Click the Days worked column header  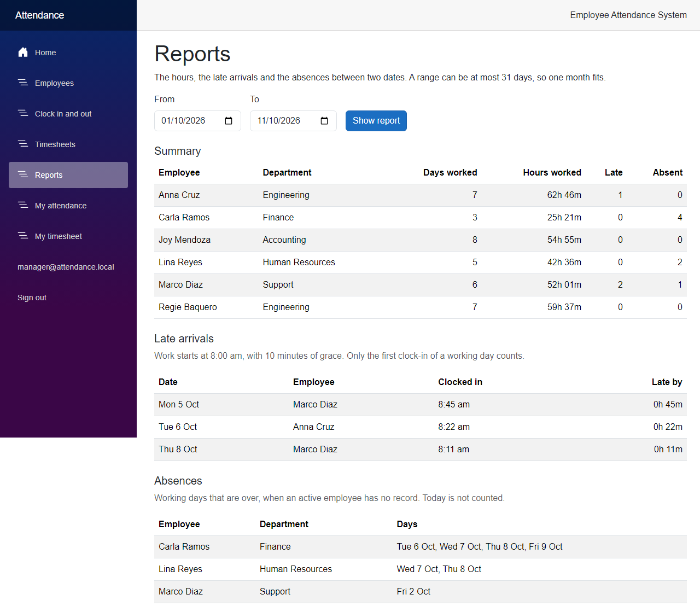450,172
